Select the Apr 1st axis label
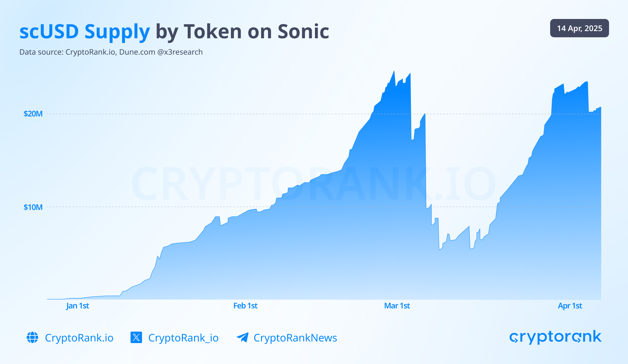The image size is (628, 364). coord(570,306)
